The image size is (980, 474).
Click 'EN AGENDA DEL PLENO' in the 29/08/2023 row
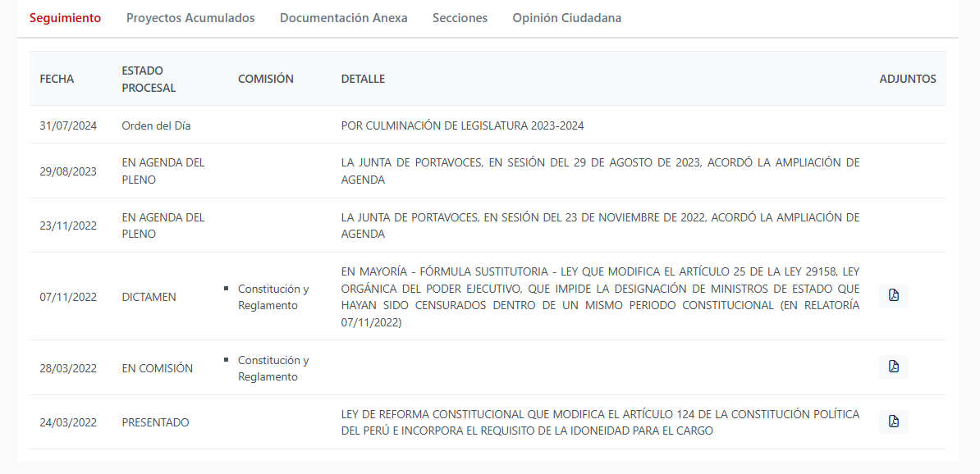(x=163, y=171)
